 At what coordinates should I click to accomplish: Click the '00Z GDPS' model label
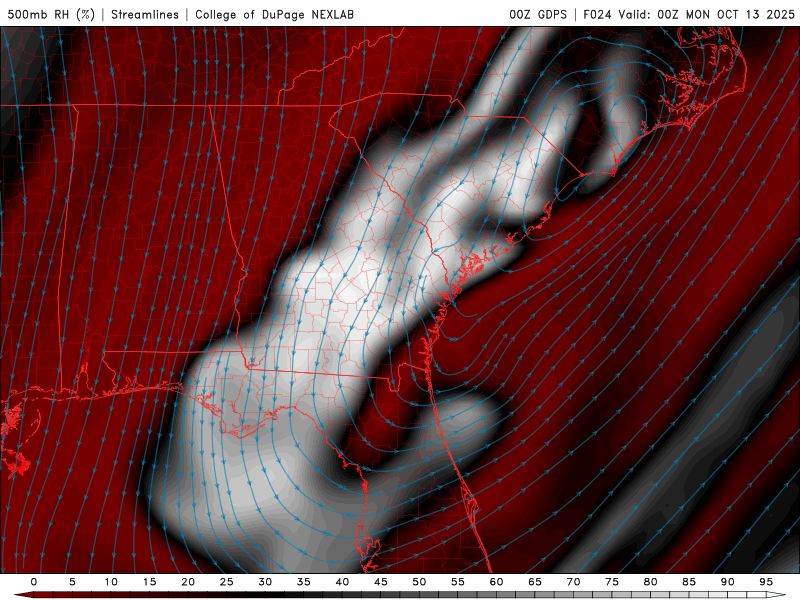tap(538, 14)
